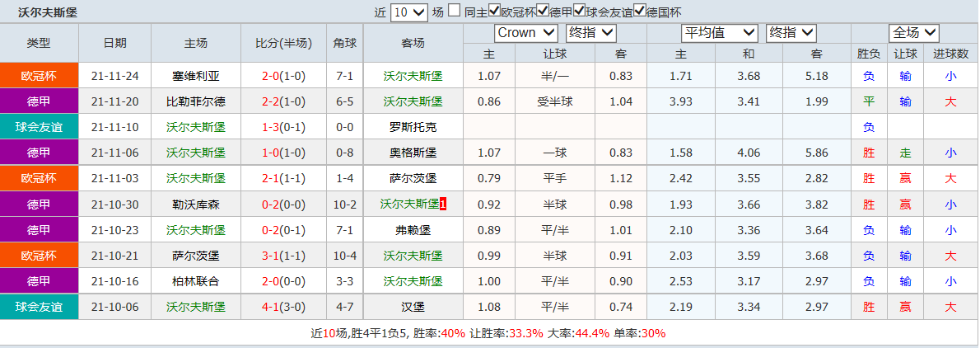Click the 球会友谊 type cell on 21-11-10
This screenshot has width=980, height=348.
39,126
